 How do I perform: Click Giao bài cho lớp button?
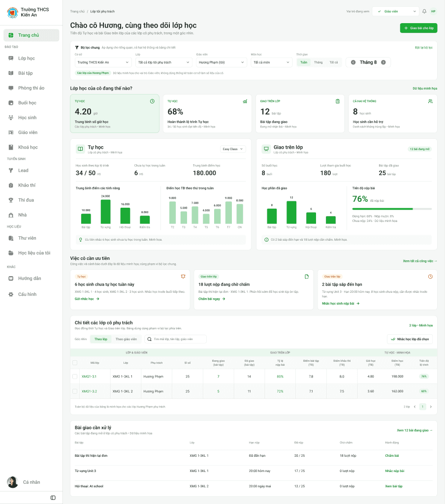[x=418, y=28]
